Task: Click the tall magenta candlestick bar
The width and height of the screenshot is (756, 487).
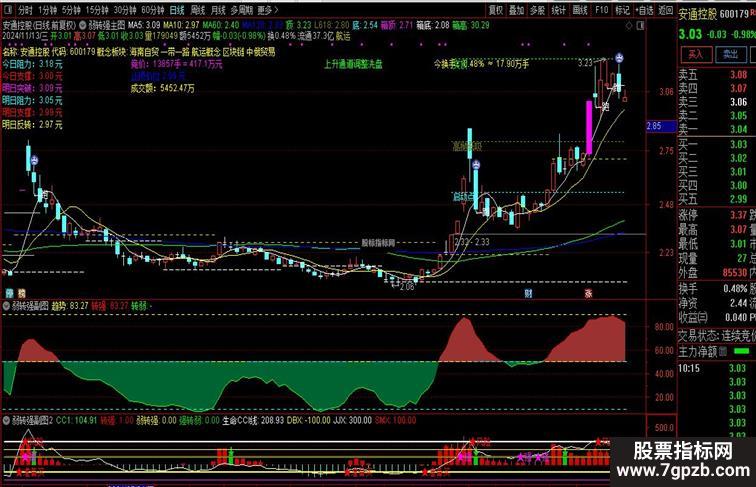Action: [589, 127]
